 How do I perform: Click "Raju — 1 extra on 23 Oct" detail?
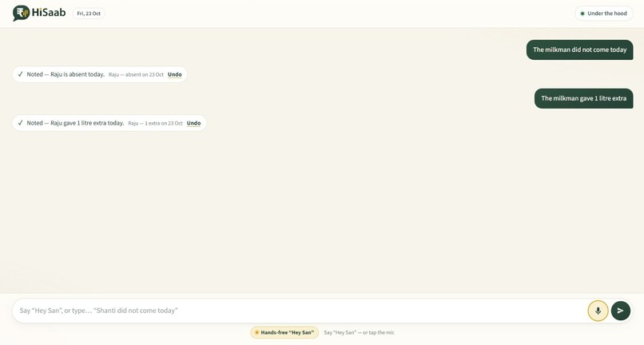155,123
